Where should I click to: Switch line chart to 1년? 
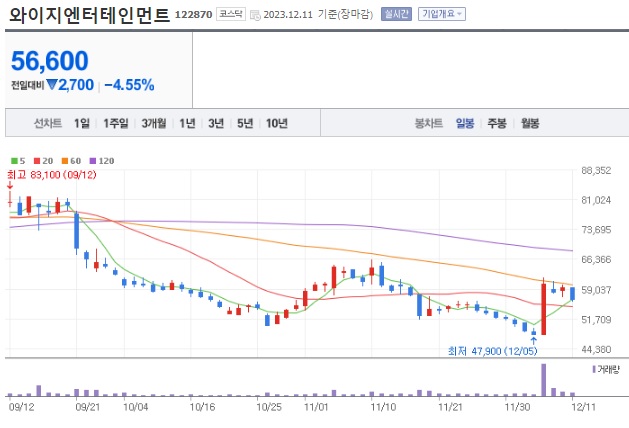coord(187,123)
